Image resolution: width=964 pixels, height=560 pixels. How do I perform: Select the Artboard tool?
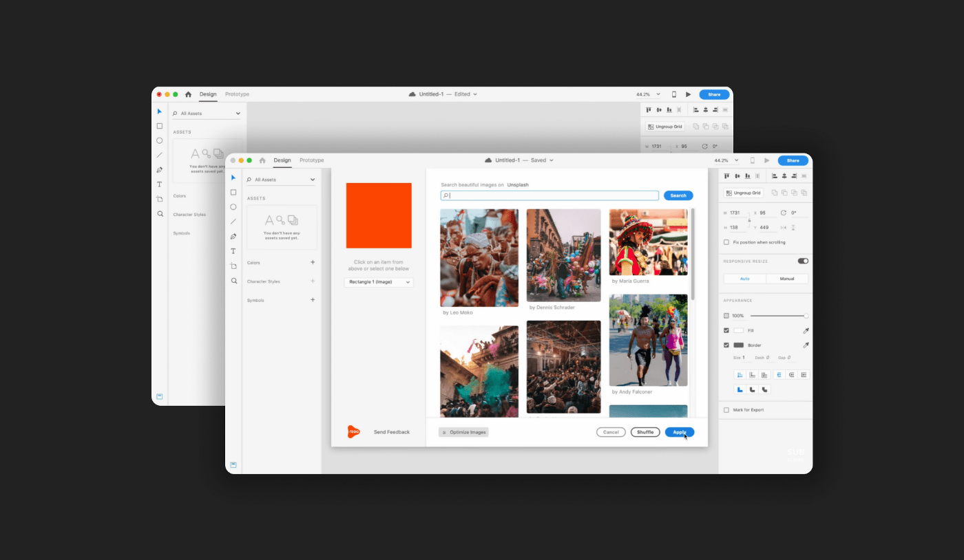click(x=233, y=266)
